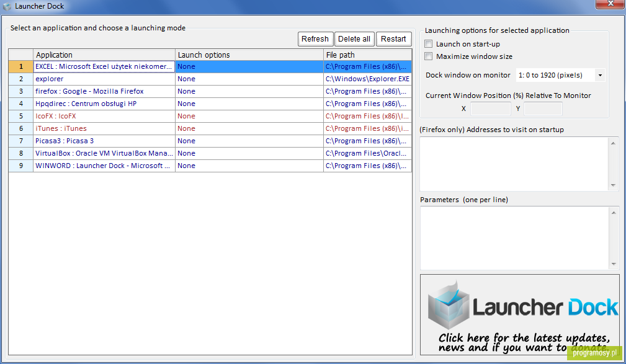The image size is (626, 364).
Task: Click Launch options cell for VirtualBox
Action: [x=249, y=153]
